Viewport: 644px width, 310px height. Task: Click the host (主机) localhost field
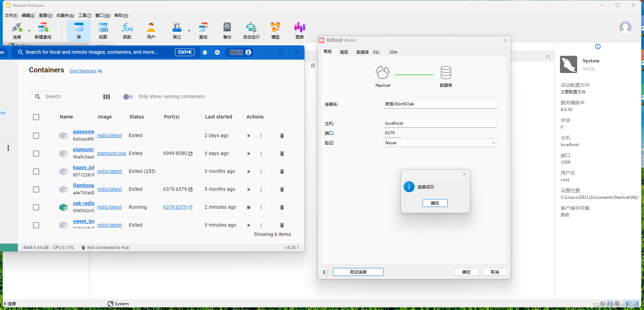click(x=440, y=123)
